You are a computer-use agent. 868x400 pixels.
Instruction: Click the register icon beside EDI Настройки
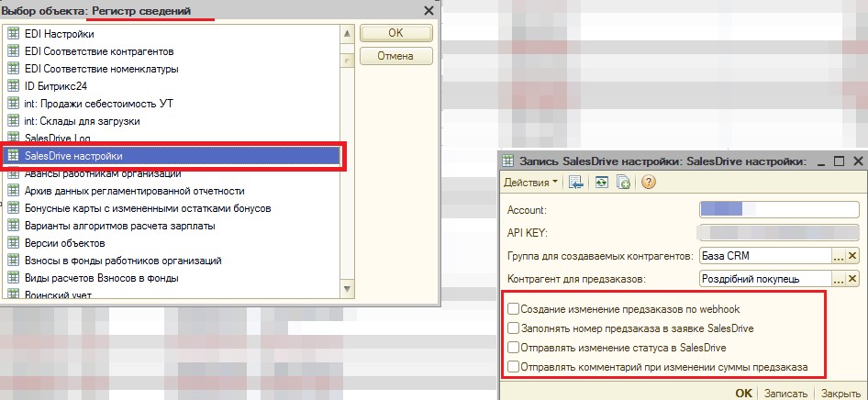[x=14, y=34]
